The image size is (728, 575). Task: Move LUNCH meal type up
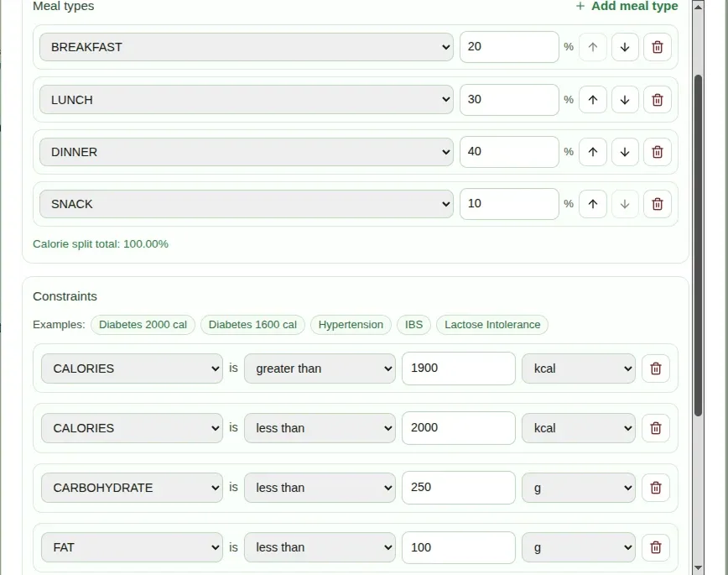593,100
